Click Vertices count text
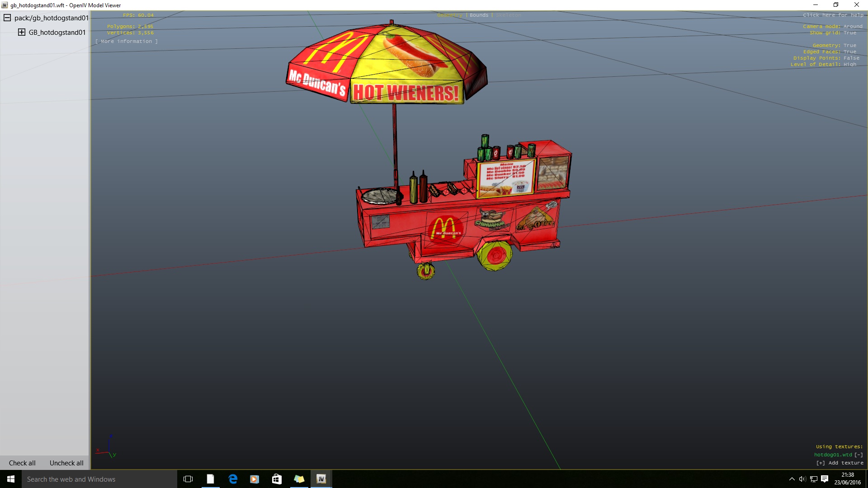Viewport: 868px width, 488px height. [130, 33]
